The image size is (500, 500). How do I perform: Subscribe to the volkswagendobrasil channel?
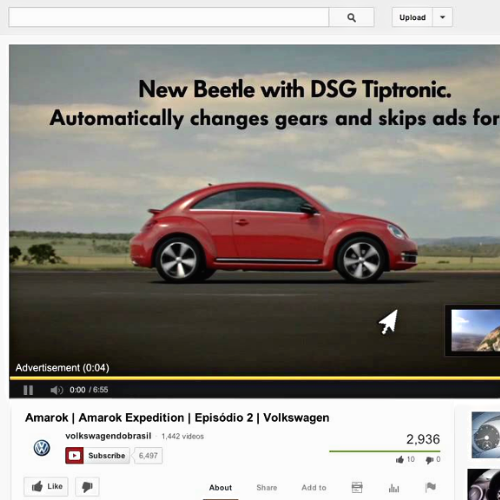click(x=97, y=456)
